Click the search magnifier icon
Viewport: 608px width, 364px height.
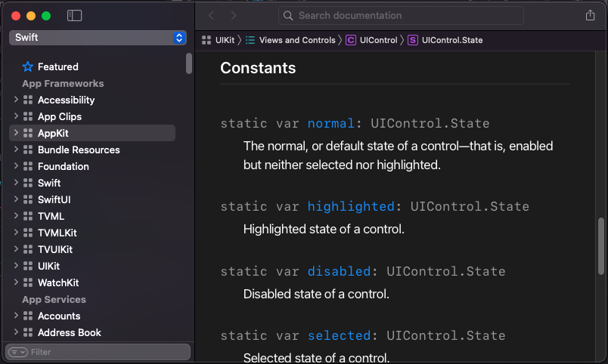tap(288, 16)
